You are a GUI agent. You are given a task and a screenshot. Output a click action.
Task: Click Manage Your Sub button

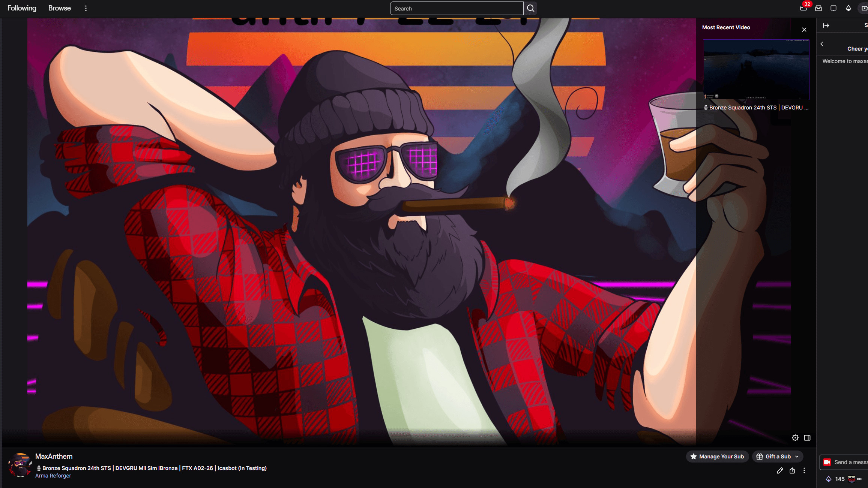(717, 457)
